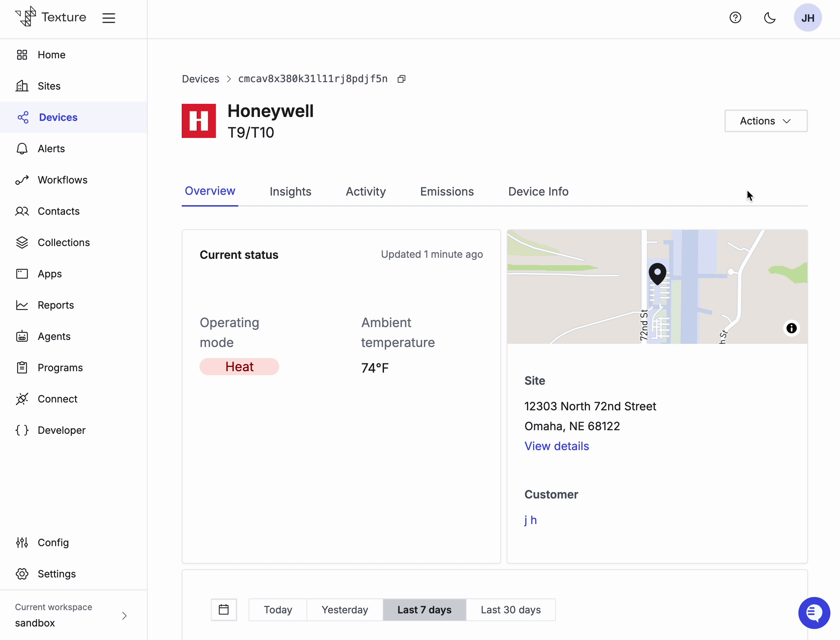The image size is (840, 640).
Task: Click the Sites building icon
Action: tap(22, 86)
